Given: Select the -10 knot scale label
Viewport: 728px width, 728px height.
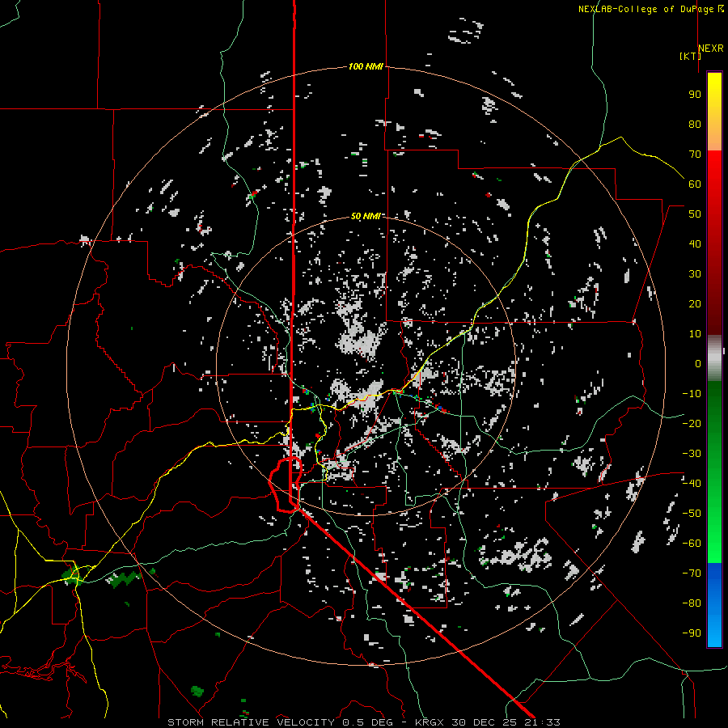Looking at the screenshot, I should pyautogui.click(x=692, y=394).
